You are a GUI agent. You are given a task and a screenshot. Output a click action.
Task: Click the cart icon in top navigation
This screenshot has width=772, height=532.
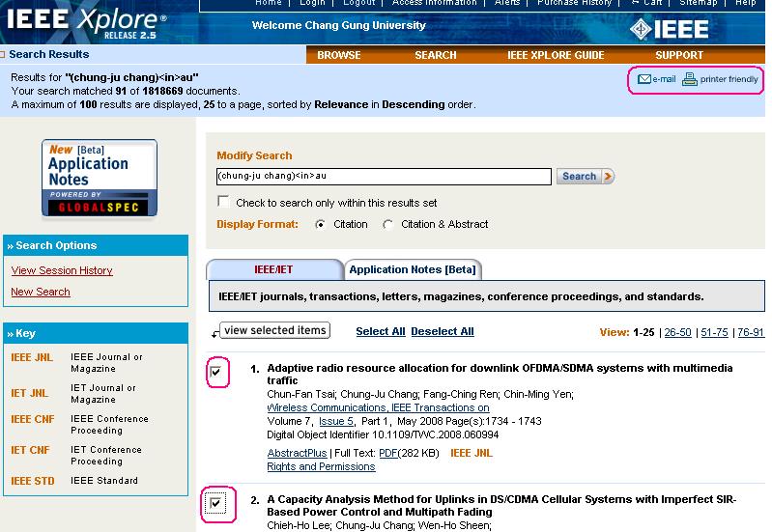pos(635,3)
